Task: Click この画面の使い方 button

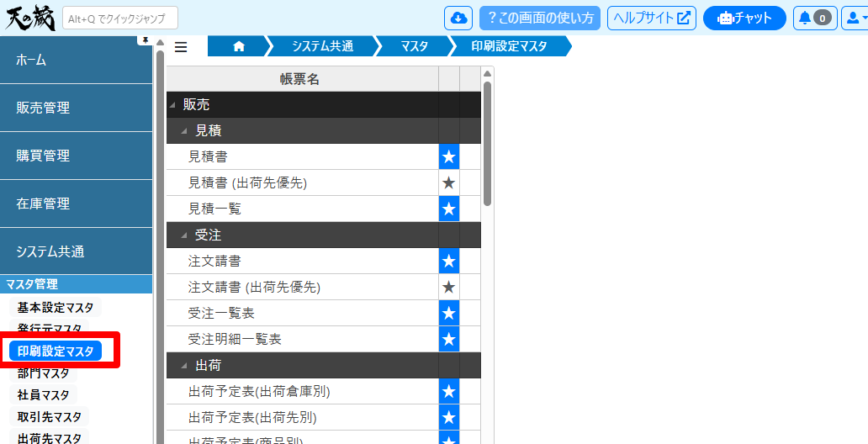Action: [540, 18]
